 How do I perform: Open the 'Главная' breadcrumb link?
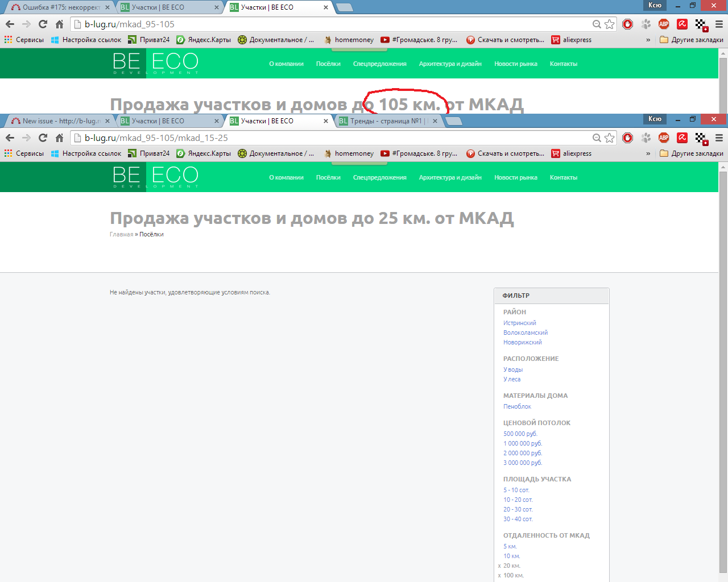tap(121, 234)
